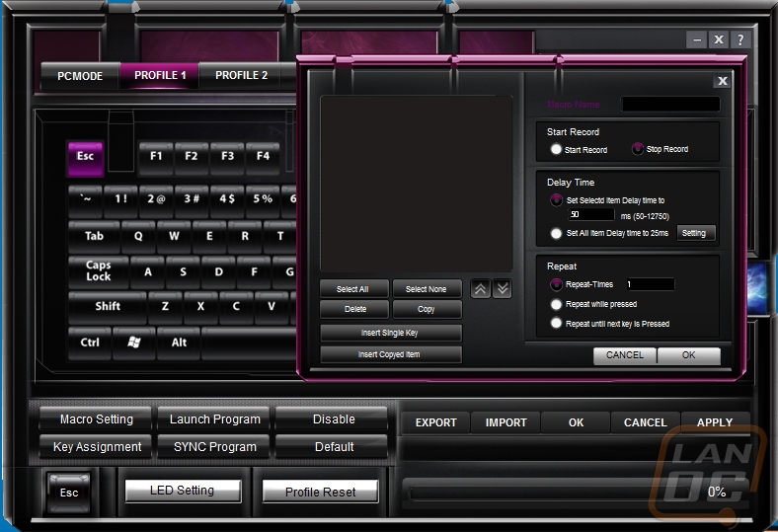778x532 pixels.
Task: Switch to PROFILE 2 tab
Action: (241, 75)
